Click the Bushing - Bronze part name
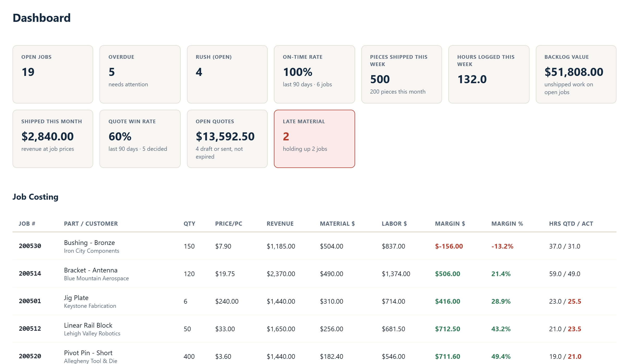629x364 pixels. [x=89, y=243]
